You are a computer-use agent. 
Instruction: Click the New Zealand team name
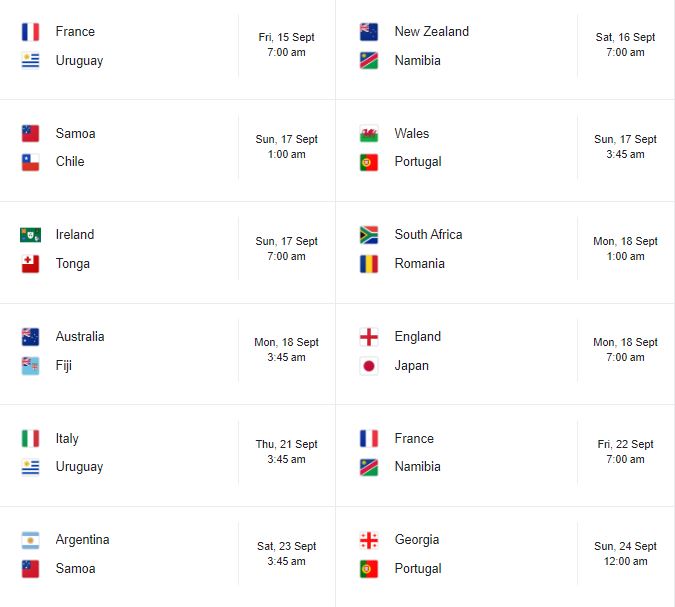431,32
